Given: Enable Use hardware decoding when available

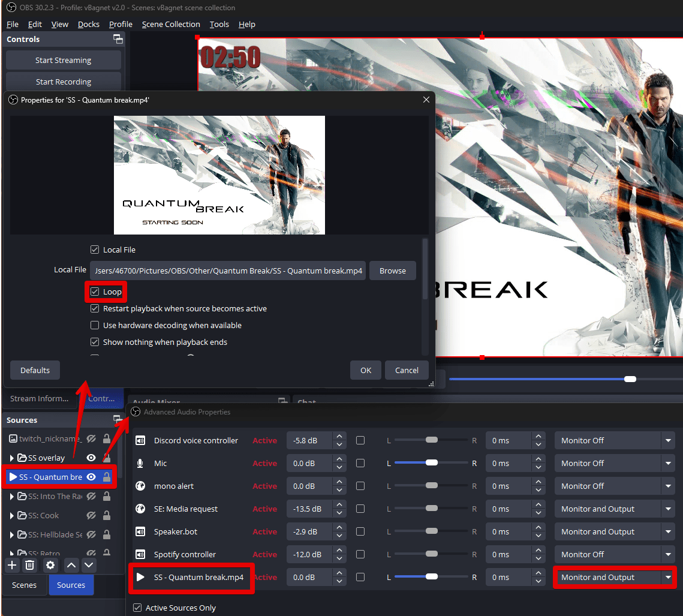Looking at the screenshot, I should (x=95, y=325).
